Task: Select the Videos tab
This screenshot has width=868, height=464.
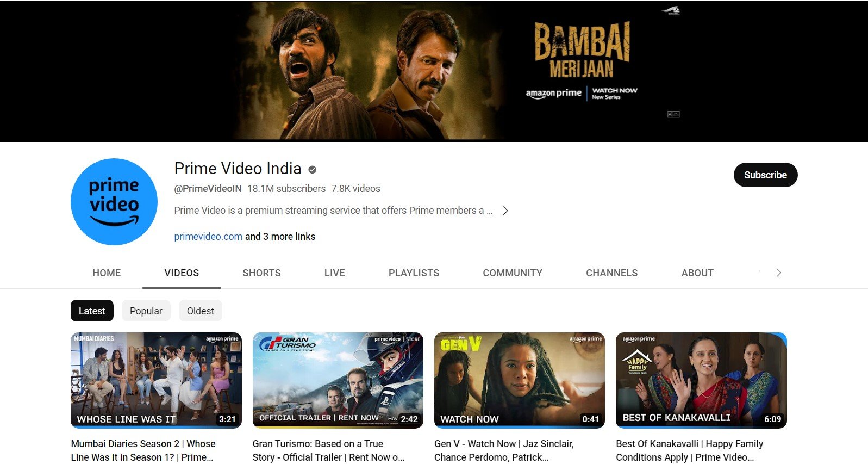Action: (182, 273)
